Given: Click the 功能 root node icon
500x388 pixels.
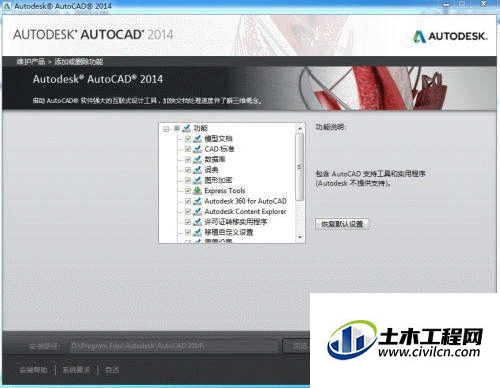Looking at the screenshot, I should (x=187, y=128).
